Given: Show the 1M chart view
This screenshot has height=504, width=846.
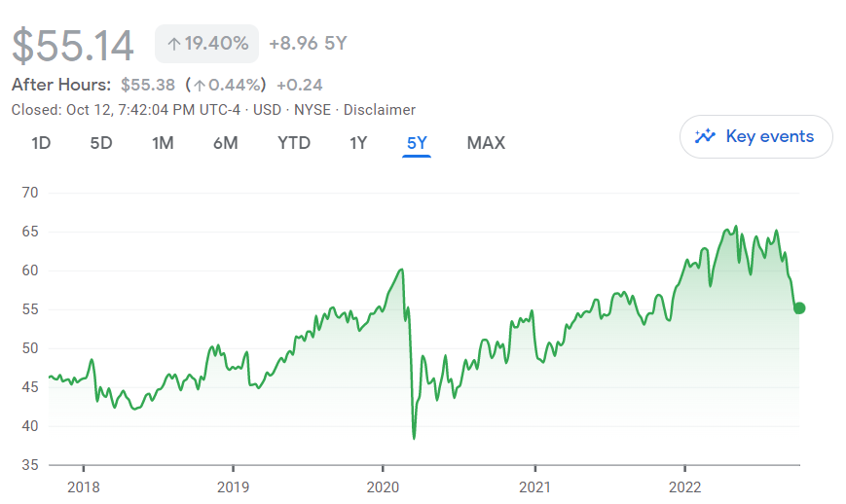Looking at the screenshot, I should pyautogui.click(x=163, y=143).
